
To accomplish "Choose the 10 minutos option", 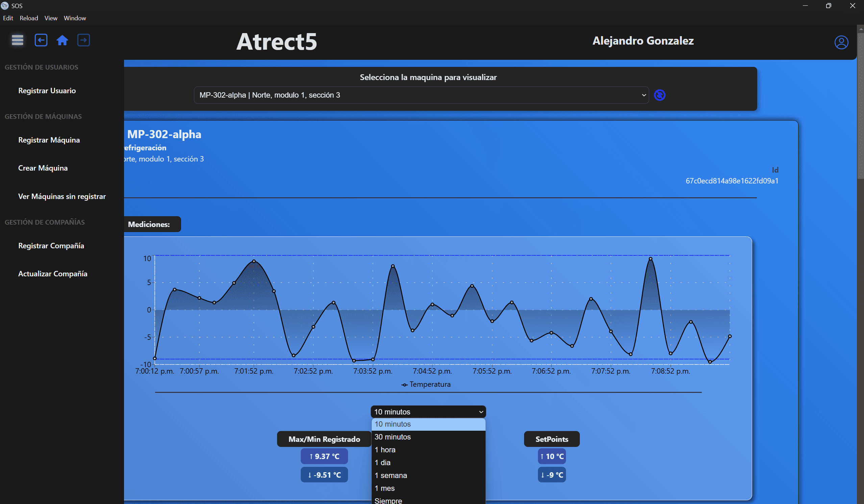I will pos(428,424).
